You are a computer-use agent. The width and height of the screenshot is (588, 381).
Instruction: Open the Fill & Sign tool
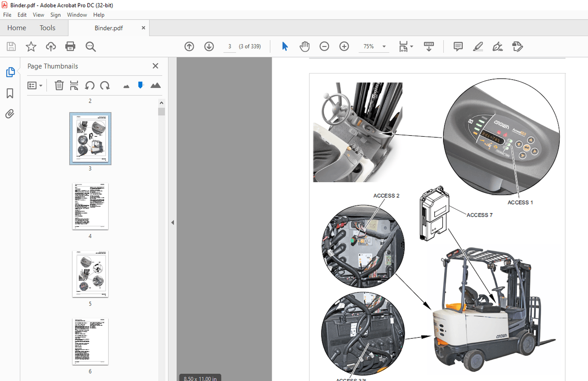point(497,46)
